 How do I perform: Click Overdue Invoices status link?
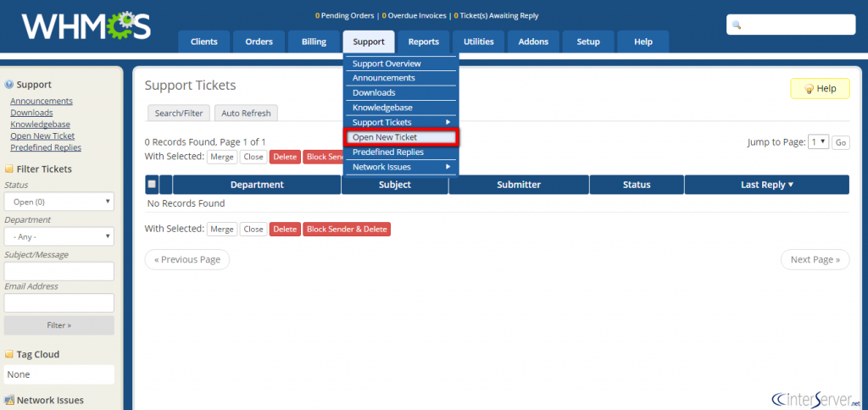point(414,15)
